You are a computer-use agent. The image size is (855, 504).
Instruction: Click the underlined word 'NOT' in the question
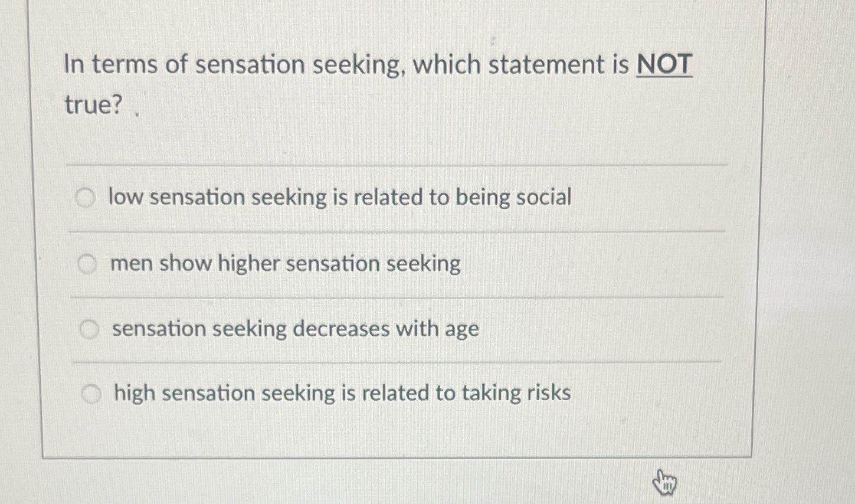point(663,64)
